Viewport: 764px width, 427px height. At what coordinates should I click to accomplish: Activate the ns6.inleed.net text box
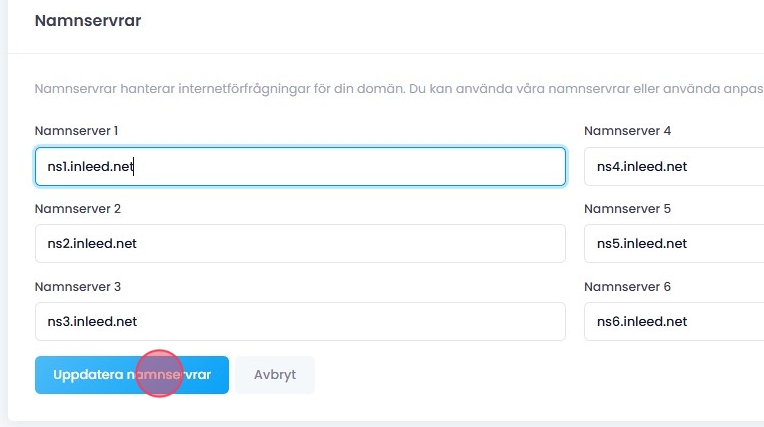coord(672,321)
